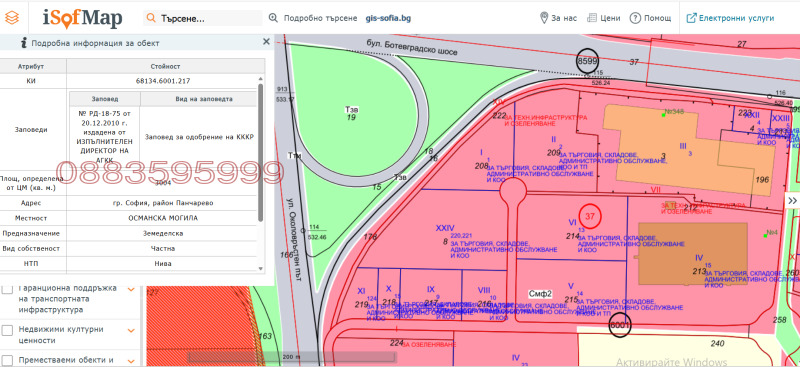Click the scrollbar down arrow in details table
800x367 pixels.
point(261,268)
